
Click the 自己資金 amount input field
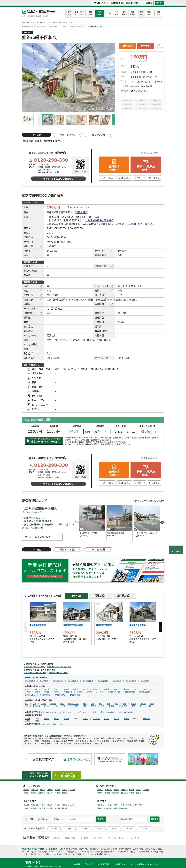74,432
